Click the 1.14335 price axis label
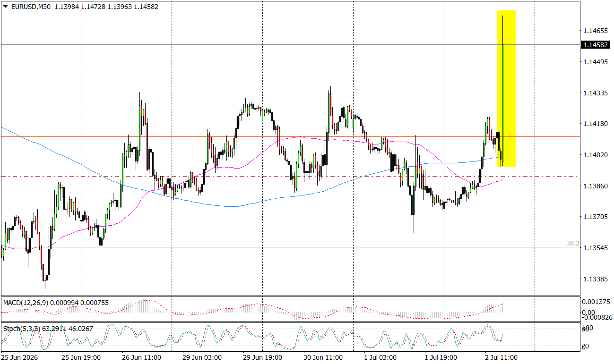614x364 pixels. click(595, 93)
